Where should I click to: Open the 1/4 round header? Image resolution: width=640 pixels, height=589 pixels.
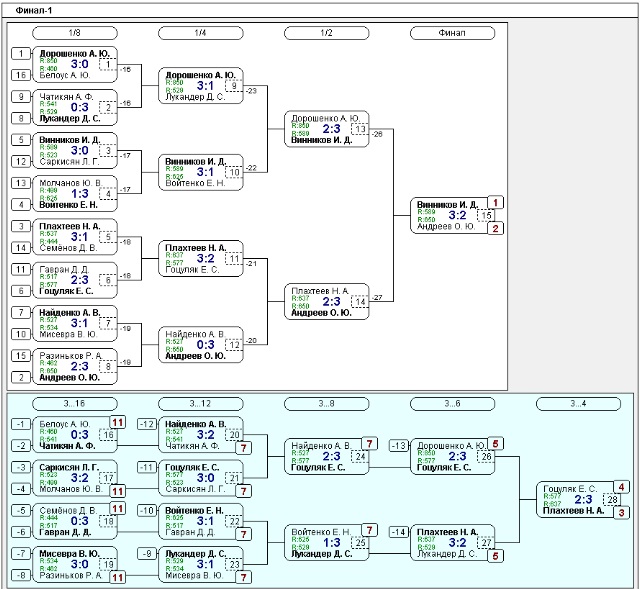(200, 33)
